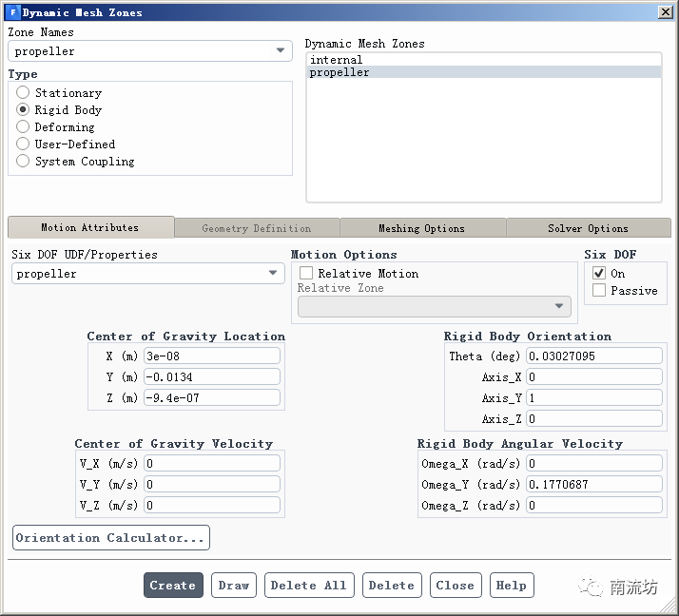Viewport: 679px width, 616px height.
Task: Click the Omega_Y angular velocity field
Action: [x=593, y=485]
